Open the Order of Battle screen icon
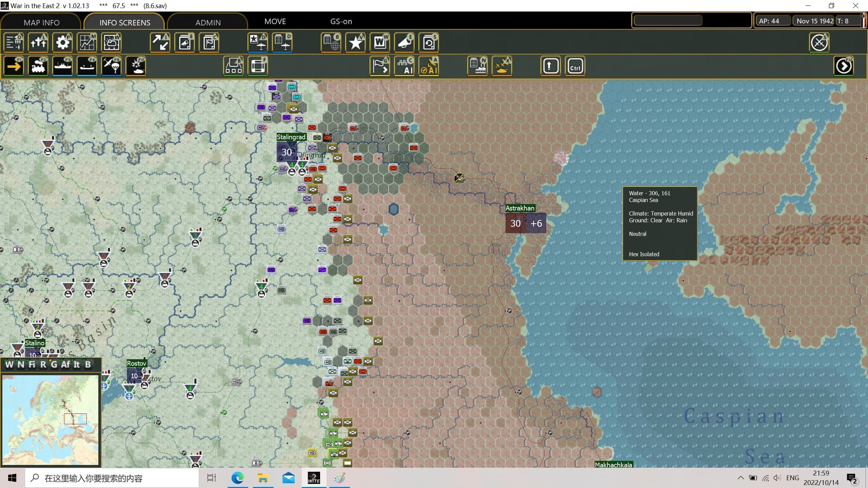 click(14, 42)
